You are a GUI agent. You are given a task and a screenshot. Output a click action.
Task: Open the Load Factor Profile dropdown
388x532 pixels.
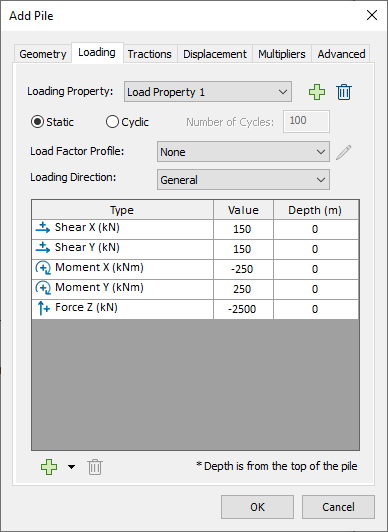tap(243, 152)
